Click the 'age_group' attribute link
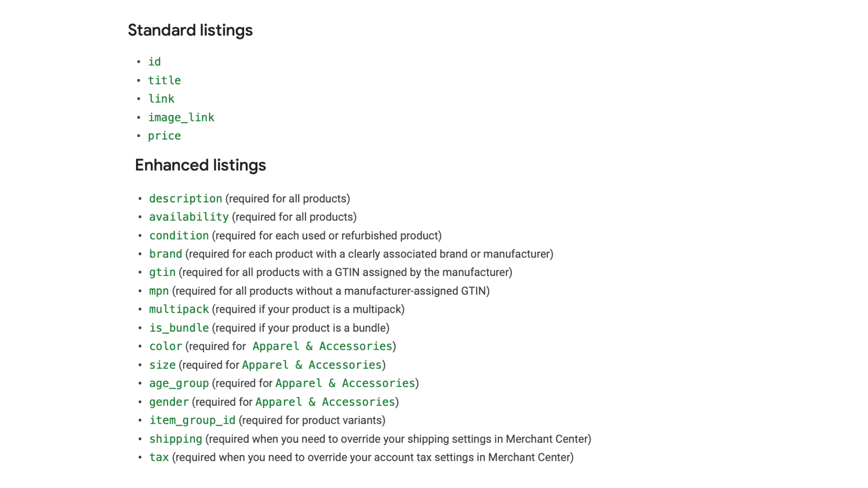The image size is (868, 488). tap(179, 384)
